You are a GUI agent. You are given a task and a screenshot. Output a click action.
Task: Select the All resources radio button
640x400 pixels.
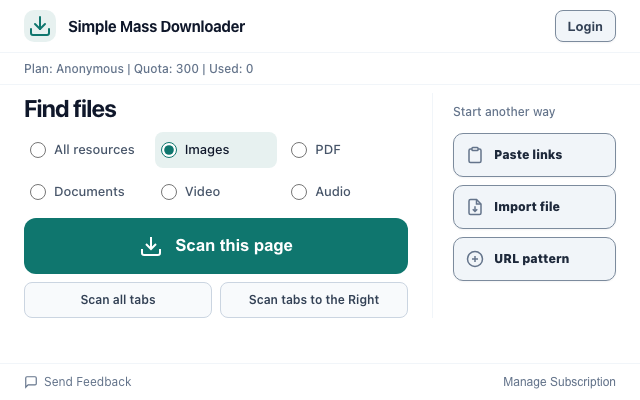coord(38,150)
